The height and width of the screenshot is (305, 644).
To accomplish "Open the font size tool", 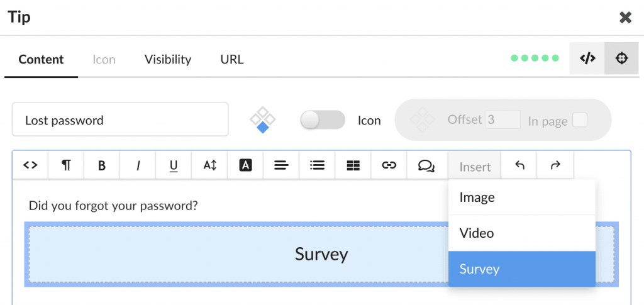I will pyautogui.click(x=209, y=165).
